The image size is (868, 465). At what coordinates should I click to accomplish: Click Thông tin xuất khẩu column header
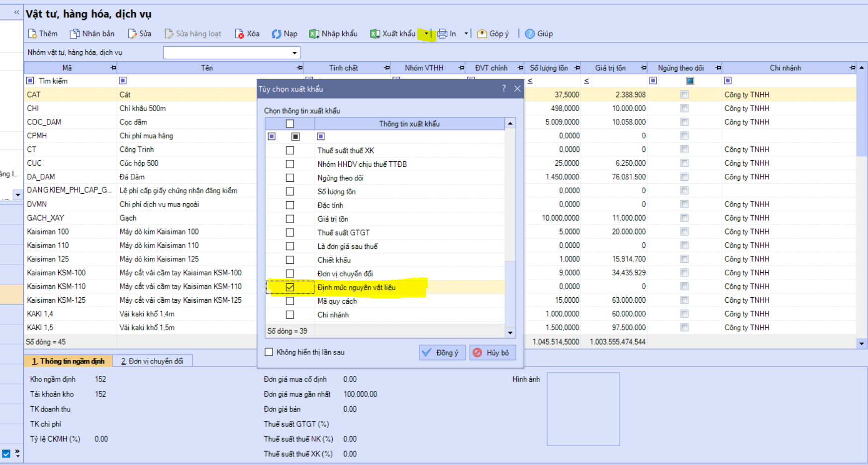tap(409, 123)
